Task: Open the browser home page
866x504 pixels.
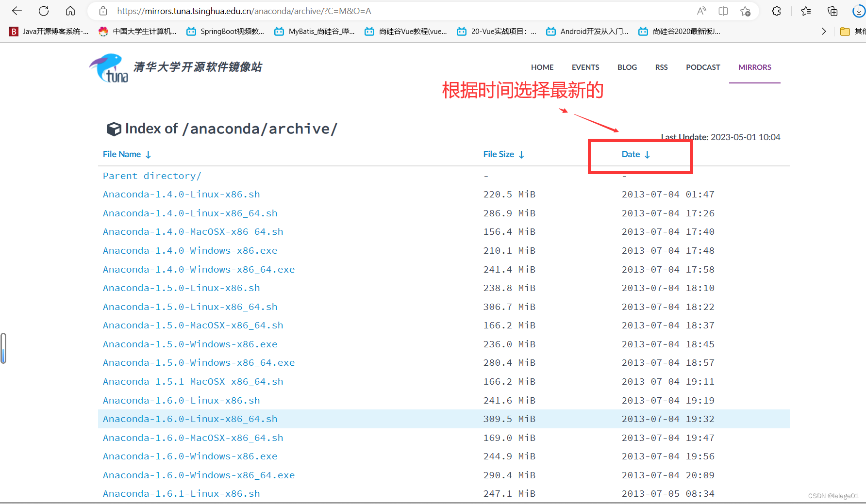Action: tap(70, 11)
